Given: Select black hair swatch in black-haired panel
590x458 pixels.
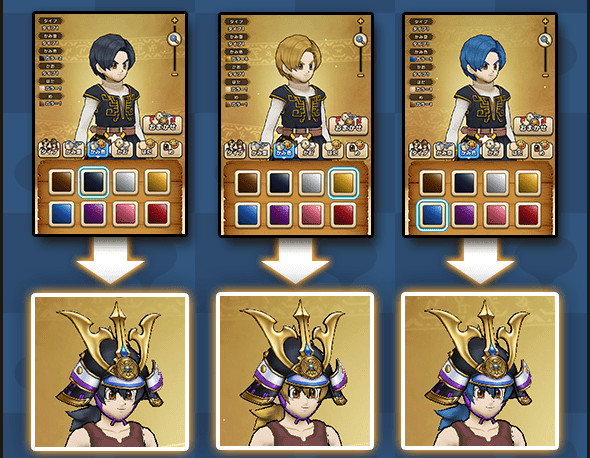Looking at the screenshot, I should [x=93, y=182].
